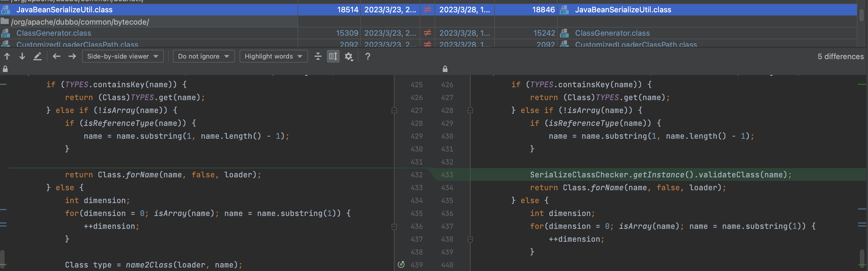Toggle fold marker at right line 438

(x=470, y=239)
